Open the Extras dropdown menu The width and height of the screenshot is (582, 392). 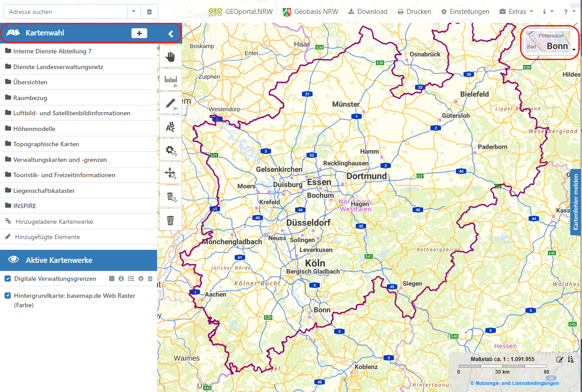(x=516, y=12)
